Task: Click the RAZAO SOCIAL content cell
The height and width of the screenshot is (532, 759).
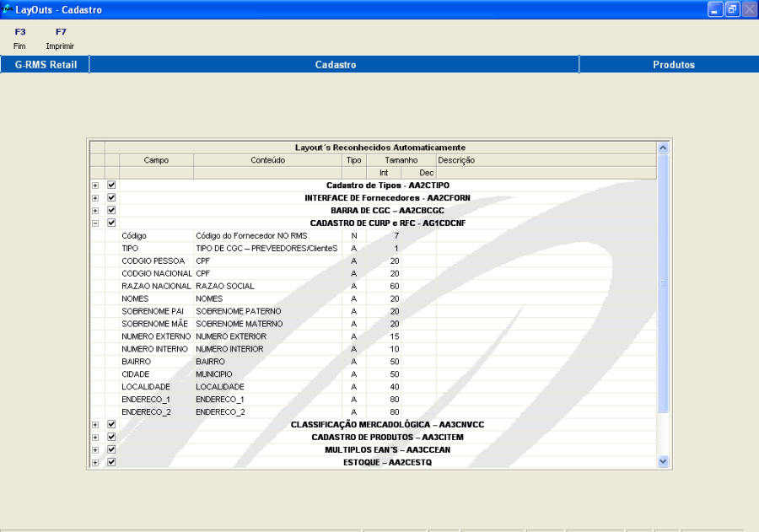Action: click(267, 286)
